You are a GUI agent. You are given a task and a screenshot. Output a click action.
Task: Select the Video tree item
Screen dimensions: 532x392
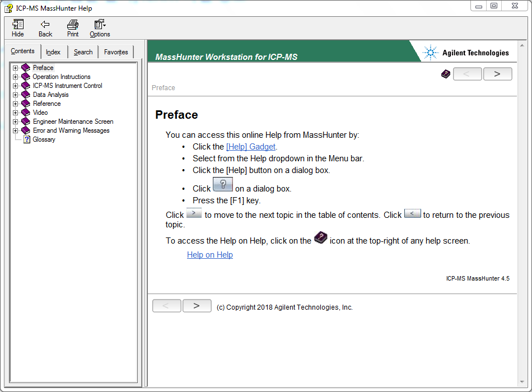[x=40, y=113]
